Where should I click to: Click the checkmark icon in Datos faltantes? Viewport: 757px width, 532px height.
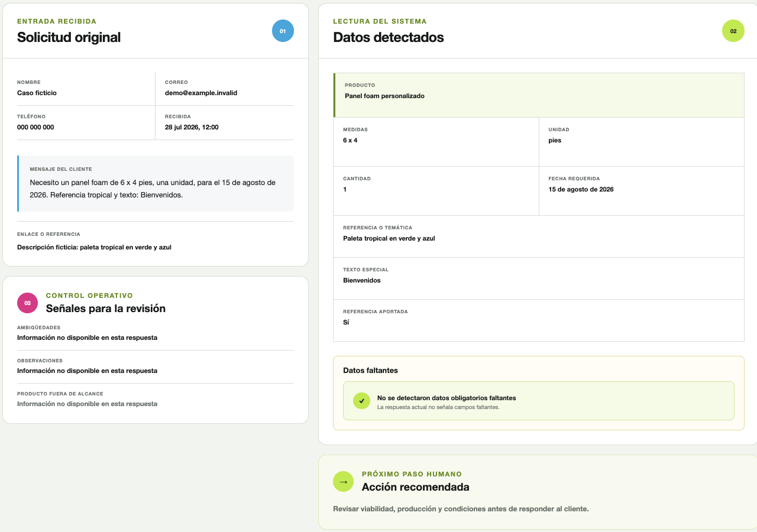(361, 401)
